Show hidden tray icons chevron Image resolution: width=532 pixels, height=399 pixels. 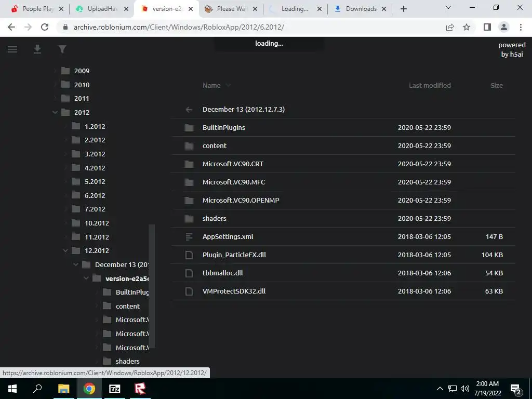click(x=440, y=389)
